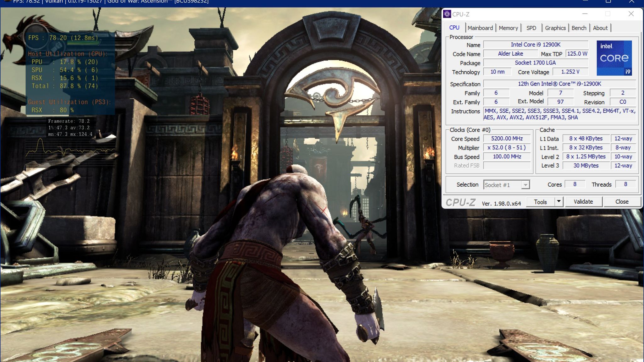Click the Level 2 value '8 x 1.25 MBytes'
The image size is (644, 362).
click(x=586, y=156)
